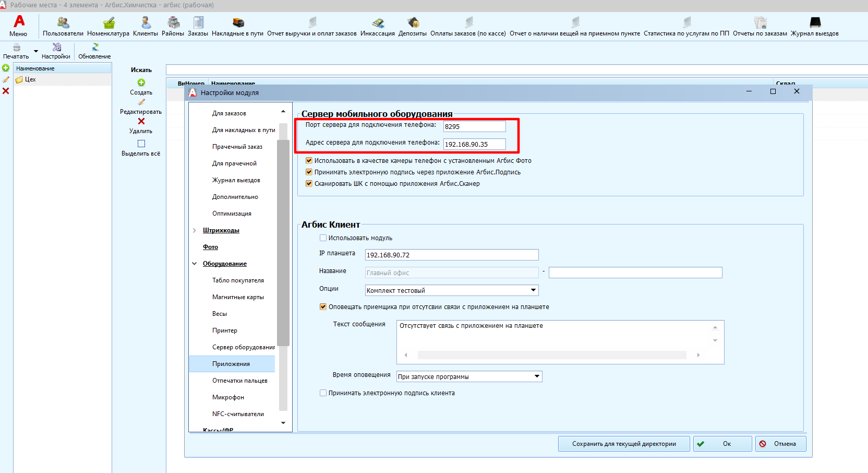
Task: Select the Цех folder in the list
Action: [x=30, y=79]
